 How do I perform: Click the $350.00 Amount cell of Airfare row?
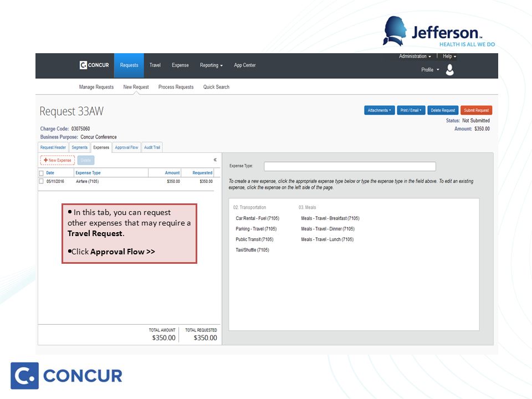pyautogui.click(x=173, y=181)
